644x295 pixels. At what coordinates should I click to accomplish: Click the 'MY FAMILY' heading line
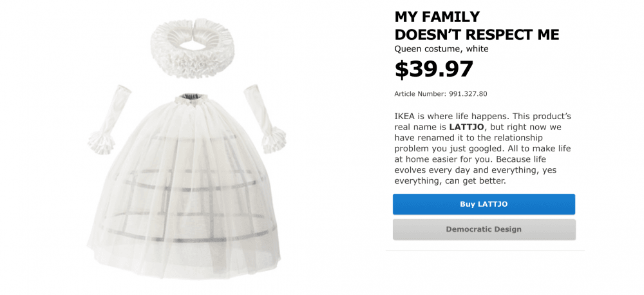pyautogui.click(x=438, y=17)
